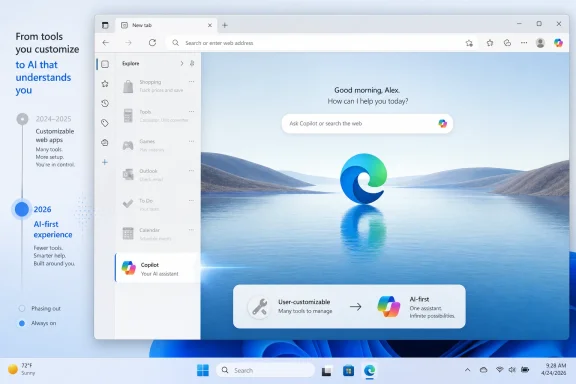Open the hexagon icon below the tag icon
The width and height of the screenshot is (576, 384).
pos(105,143)
